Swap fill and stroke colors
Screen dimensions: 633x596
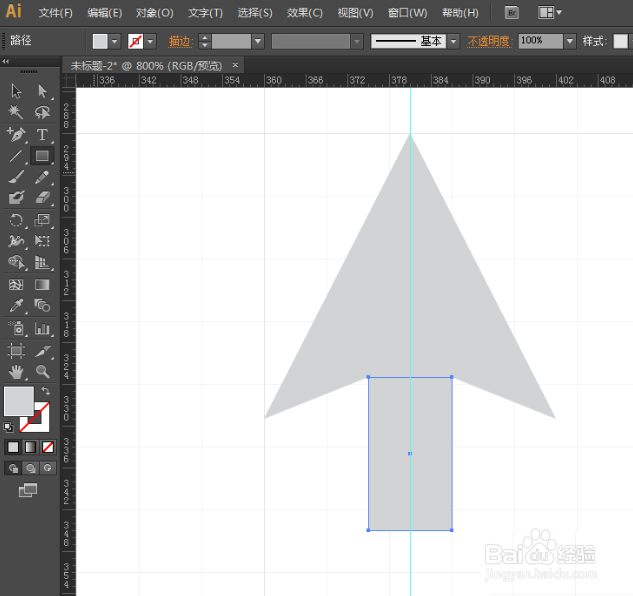pos(46,390)
